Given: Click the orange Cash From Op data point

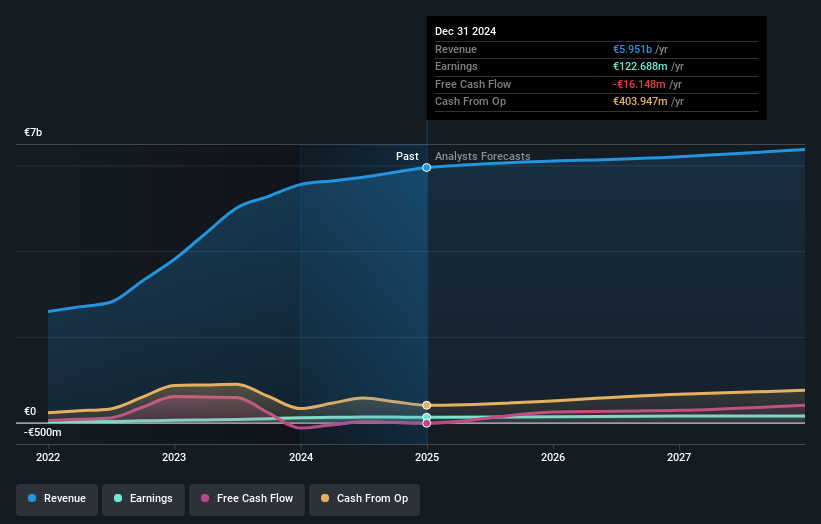Looking at the screenshot, I should (x=427, y=405).
